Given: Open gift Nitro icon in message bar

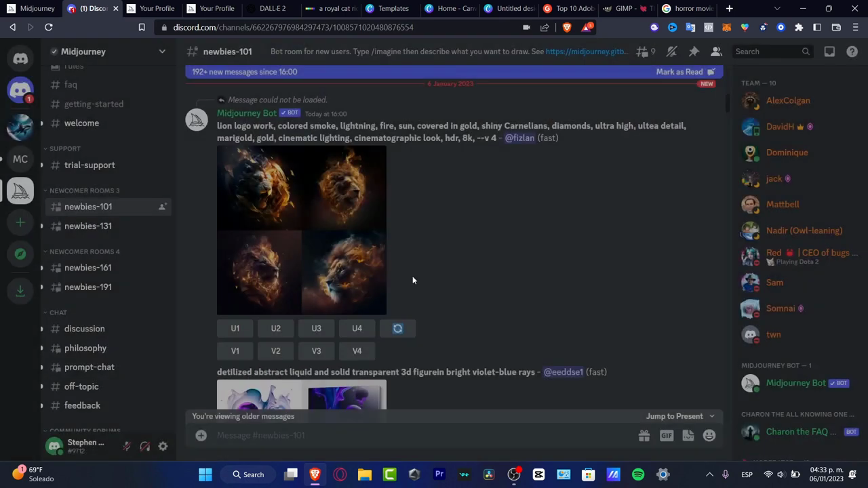Looking at the screenshot, I should point(644,436).
